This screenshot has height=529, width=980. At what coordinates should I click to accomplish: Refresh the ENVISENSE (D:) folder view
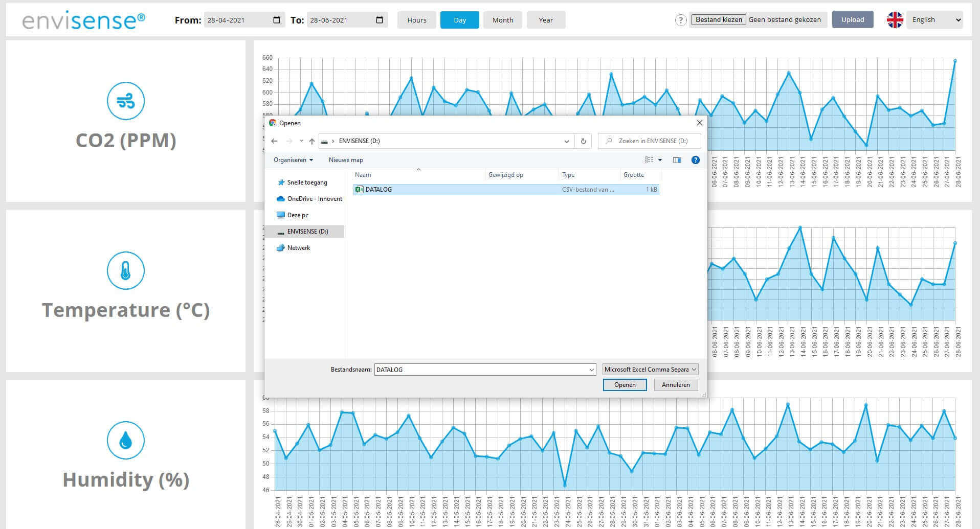click(x=583, y=141)
